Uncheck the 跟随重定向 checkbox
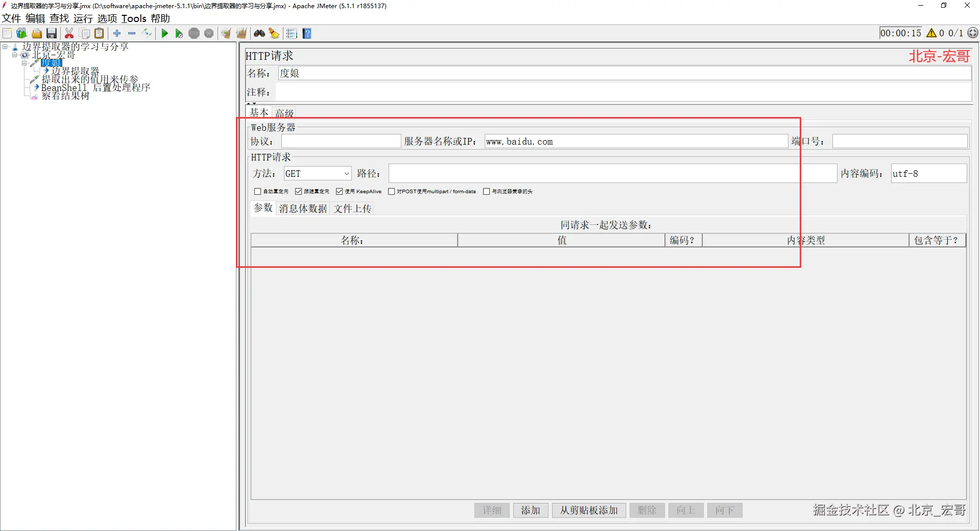This screenshot has height=531, width=980. (298, 192)
